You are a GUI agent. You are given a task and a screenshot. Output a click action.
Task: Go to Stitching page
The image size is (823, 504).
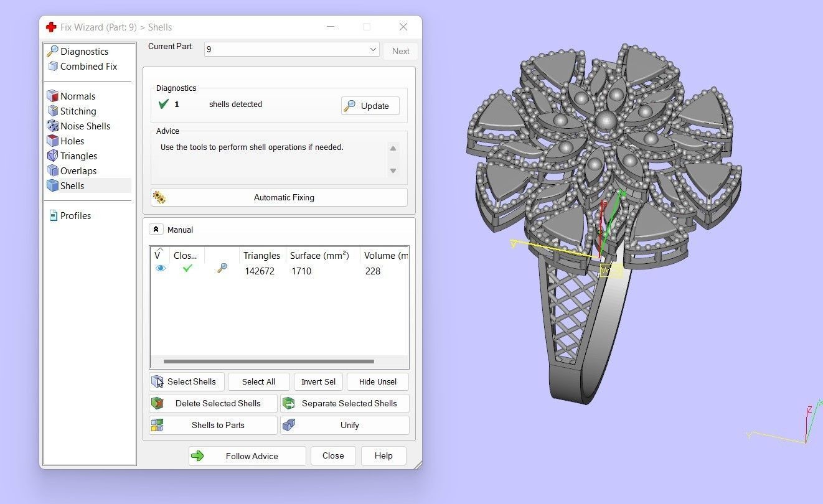click(x=78, y=111)
